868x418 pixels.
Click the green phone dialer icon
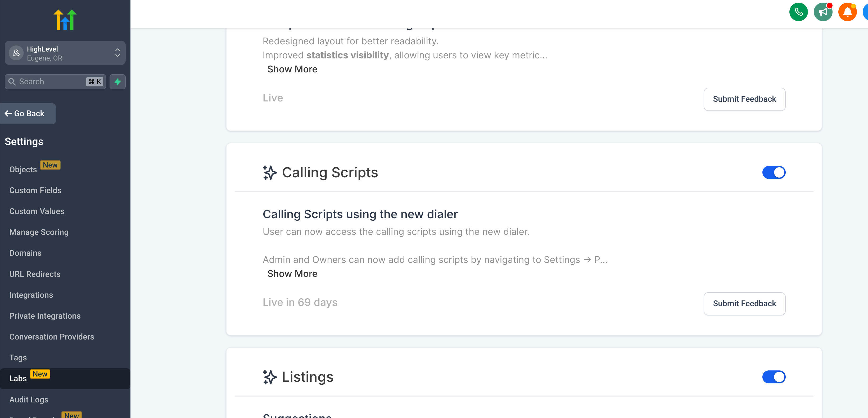[x=798, y=12]
